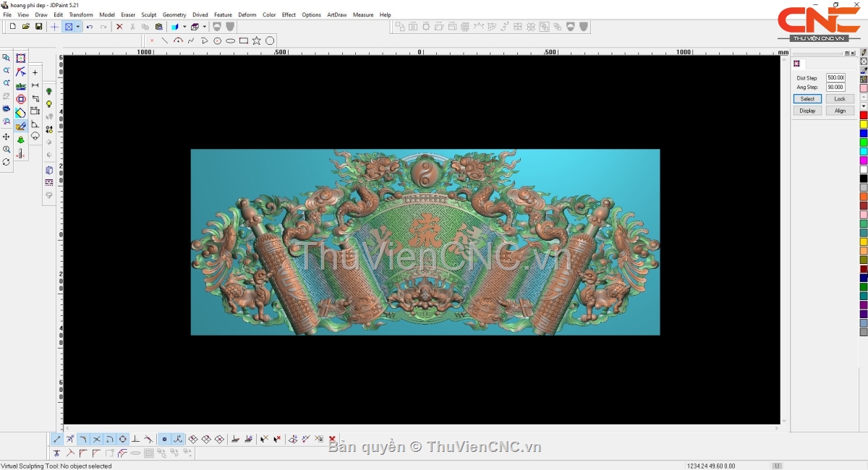Click the red X delete icon
868x470 pixels.
click(x=119, y=27)
